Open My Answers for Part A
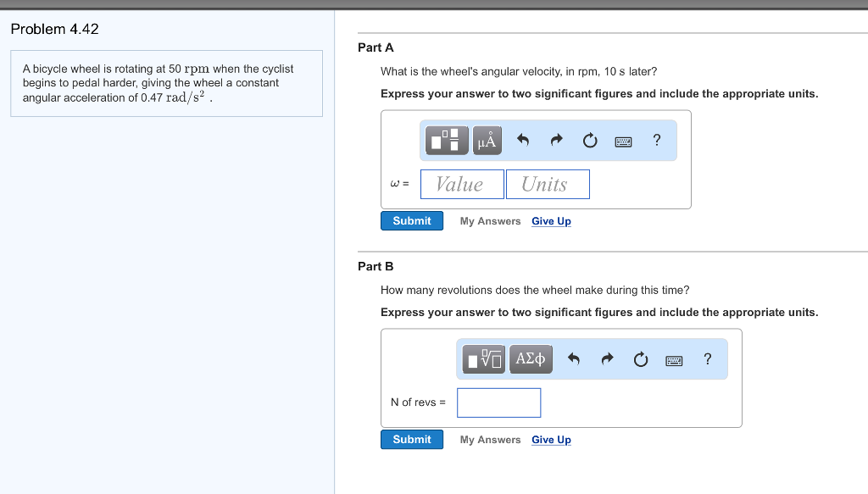Screen dimensions: 868x494 (490, 221)
